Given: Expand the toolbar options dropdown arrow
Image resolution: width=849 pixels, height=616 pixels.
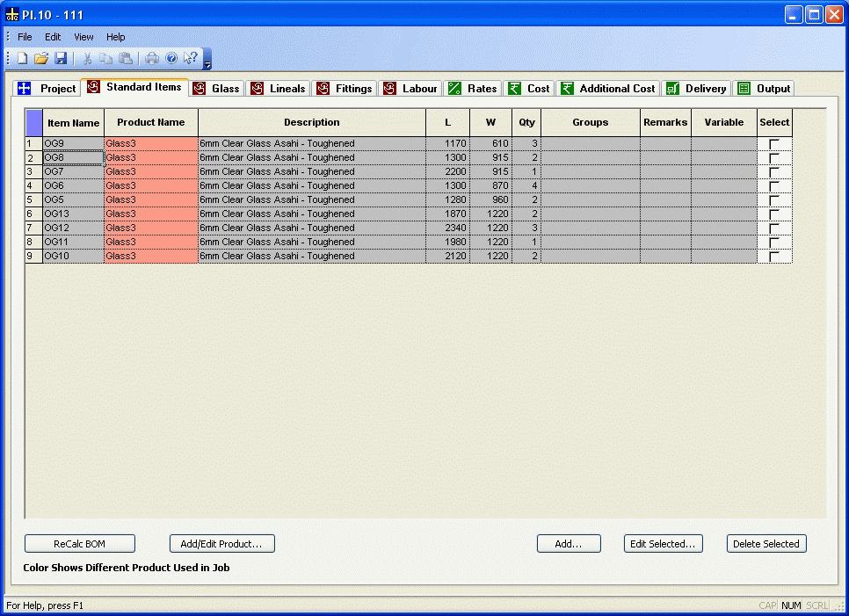Looking at the screenshot, I should [207, 64].
